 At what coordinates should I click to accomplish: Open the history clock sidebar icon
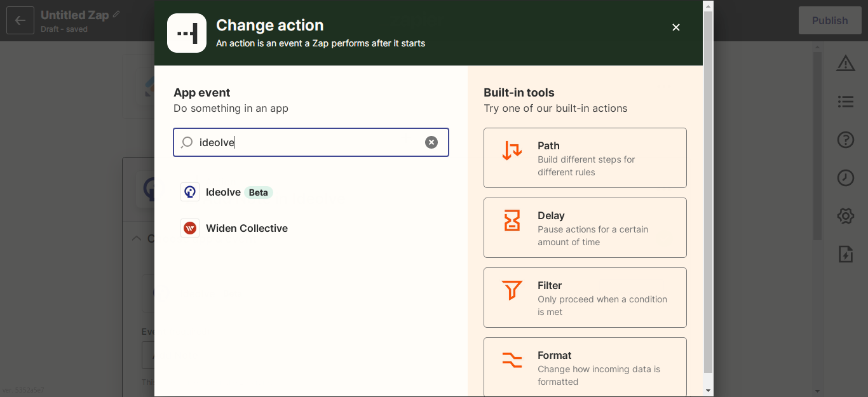click(x=845, y=178)
